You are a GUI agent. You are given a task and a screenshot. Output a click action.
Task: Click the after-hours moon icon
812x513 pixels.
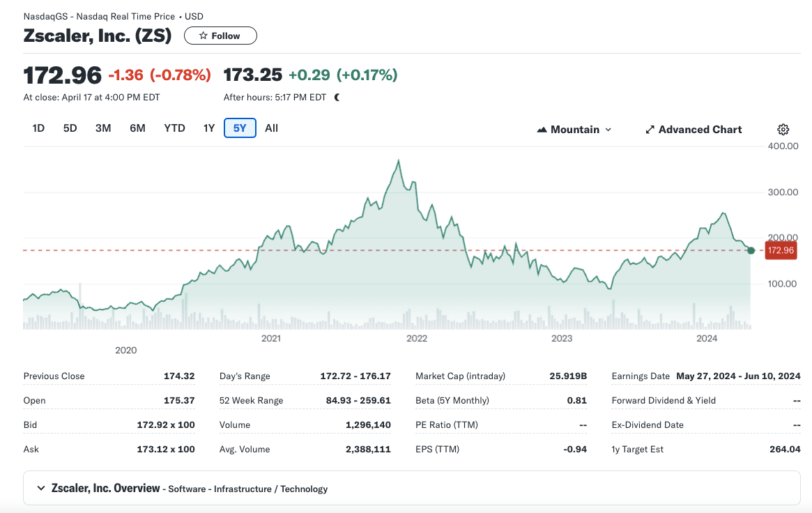(x=337, y=98)
